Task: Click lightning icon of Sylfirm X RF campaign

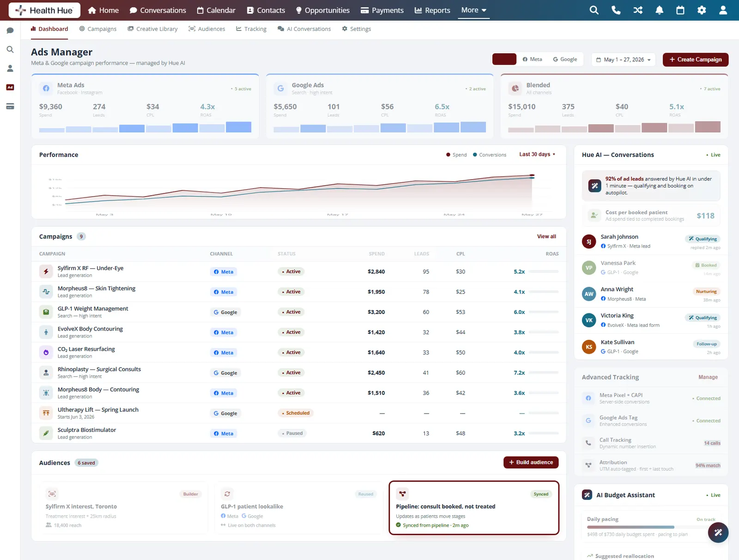Action: pyautogui.click(x=46, y=271)
